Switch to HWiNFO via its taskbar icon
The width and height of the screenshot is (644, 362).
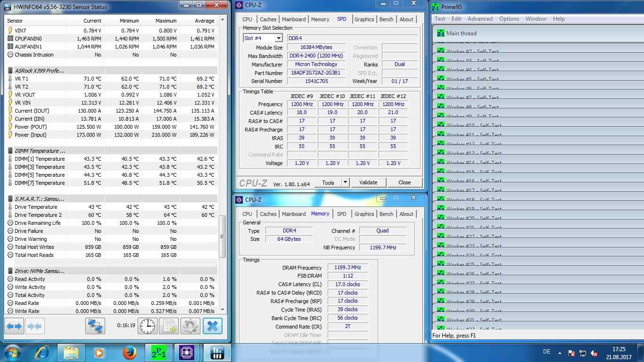tap(217, 353)
